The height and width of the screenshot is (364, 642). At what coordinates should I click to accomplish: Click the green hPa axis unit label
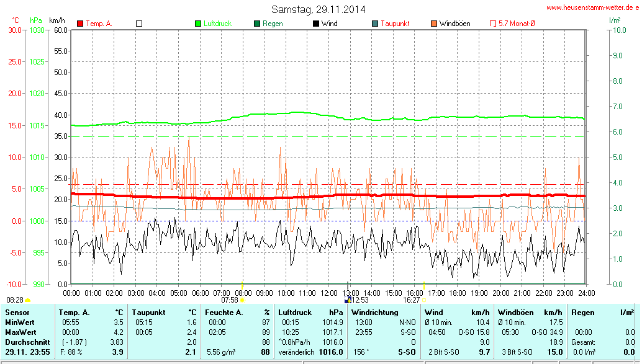click(x=36, y=20)
